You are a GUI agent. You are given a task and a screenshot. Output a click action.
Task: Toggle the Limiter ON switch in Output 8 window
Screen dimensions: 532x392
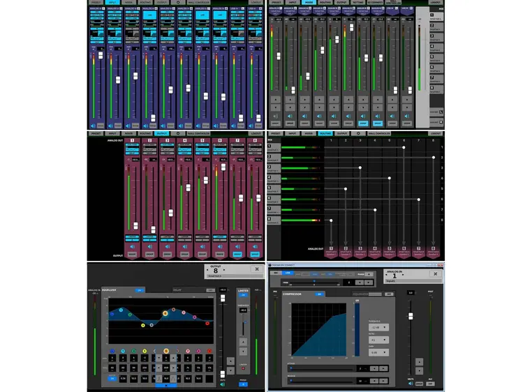(243, 295)
